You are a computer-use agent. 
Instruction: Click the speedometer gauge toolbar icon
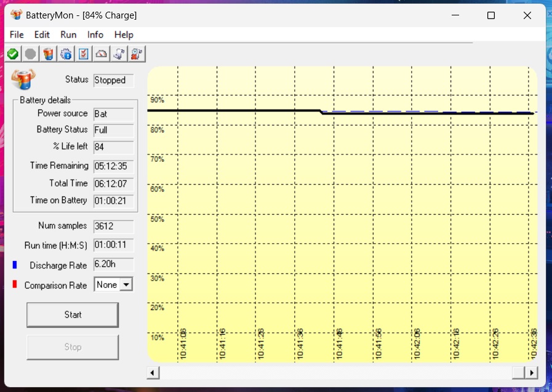[101, 54]
